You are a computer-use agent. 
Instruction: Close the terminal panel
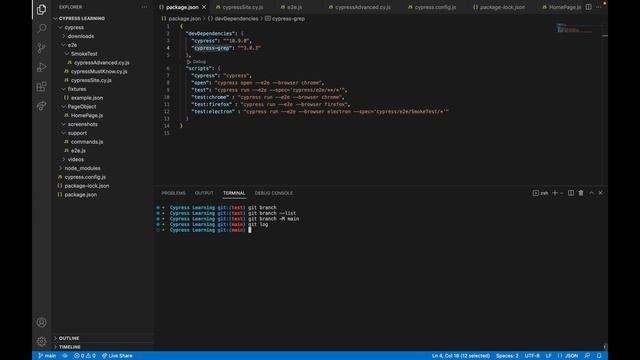[x=600, y=193]
